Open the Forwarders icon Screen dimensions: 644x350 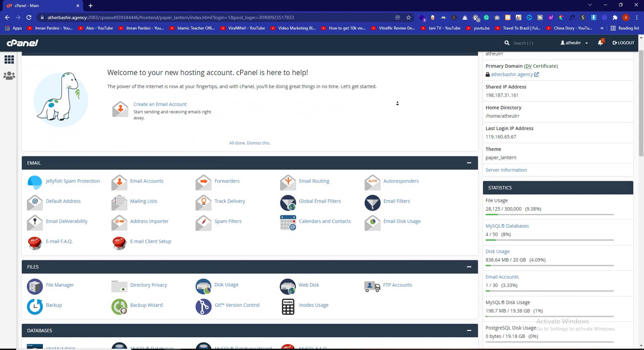[204, 182]
